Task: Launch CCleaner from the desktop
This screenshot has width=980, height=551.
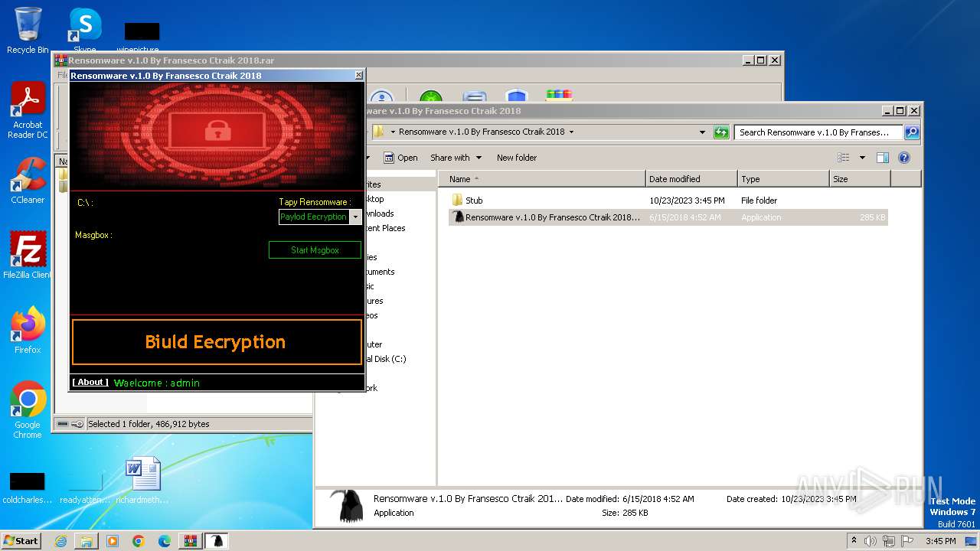Action: [x=28, y=181]
